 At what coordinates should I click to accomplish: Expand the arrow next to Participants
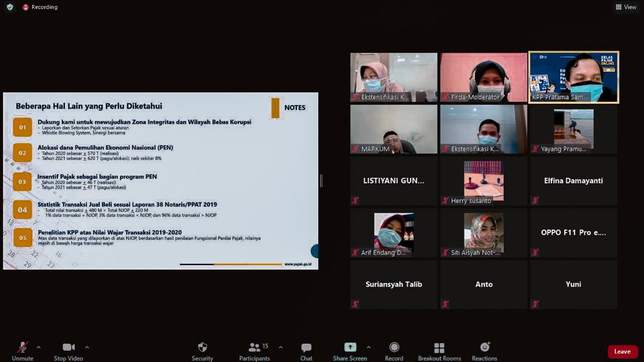pos(280,347)
